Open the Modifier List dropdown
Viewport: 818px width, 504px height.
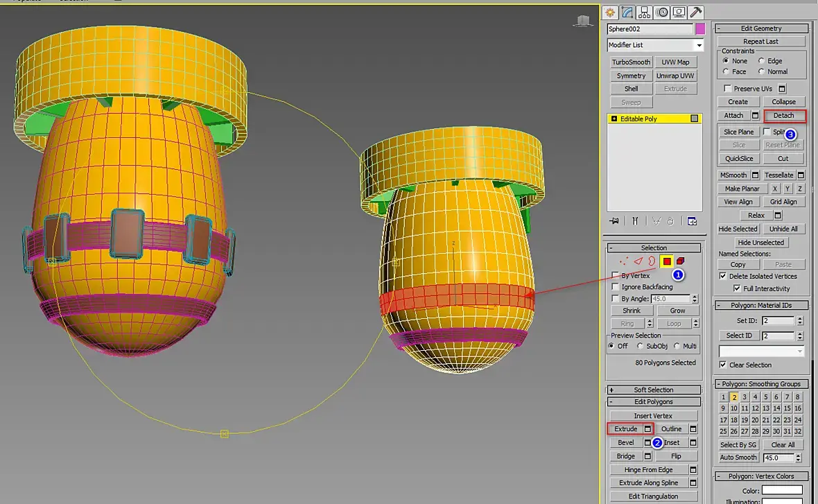[654, 45]
